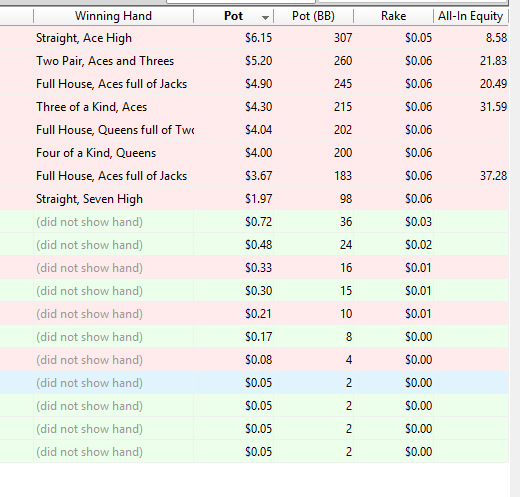Sort by All-In Equity column header
Image resolution: width=520 pixels, height=497 pixels.
coord(471,16)
